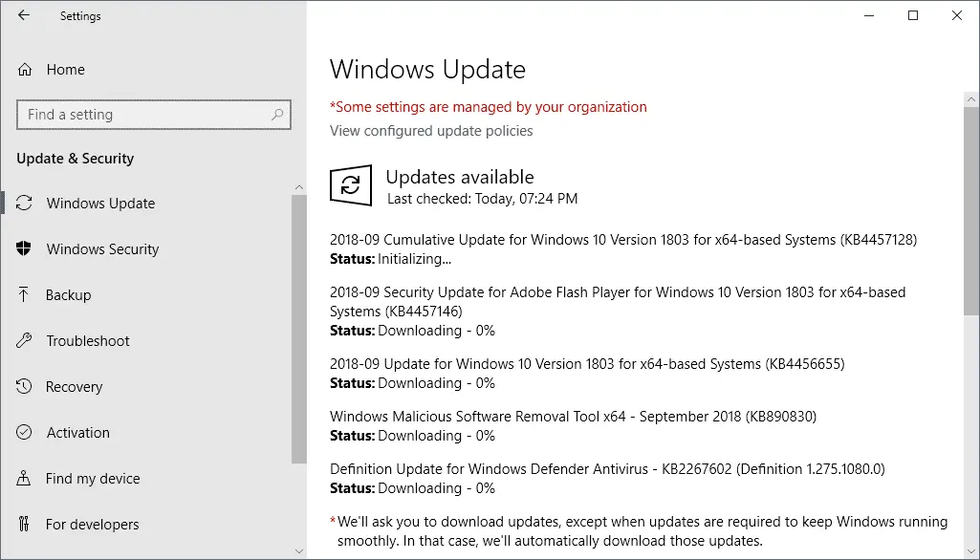
Task: Click the Find my device person icon
Action: point(24,478)
